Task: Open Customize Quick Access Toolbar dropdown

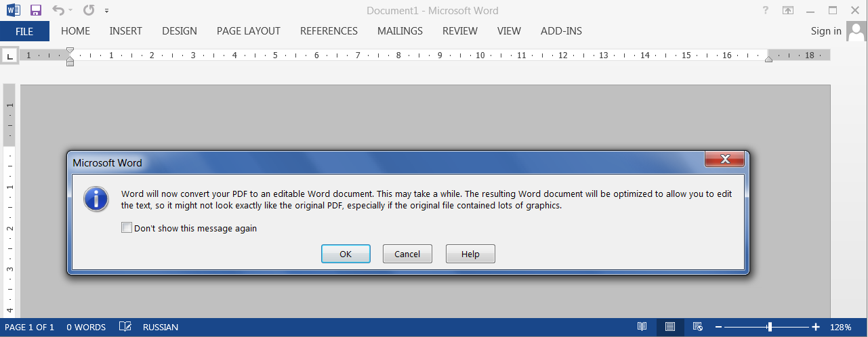Action: (x=107, y=11)
